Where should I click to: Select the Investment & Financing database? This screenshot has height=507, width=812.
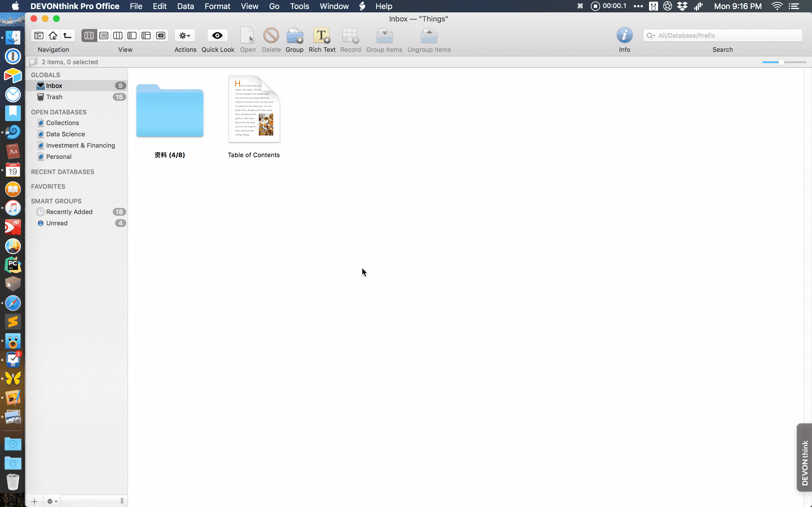pos(80,146)
